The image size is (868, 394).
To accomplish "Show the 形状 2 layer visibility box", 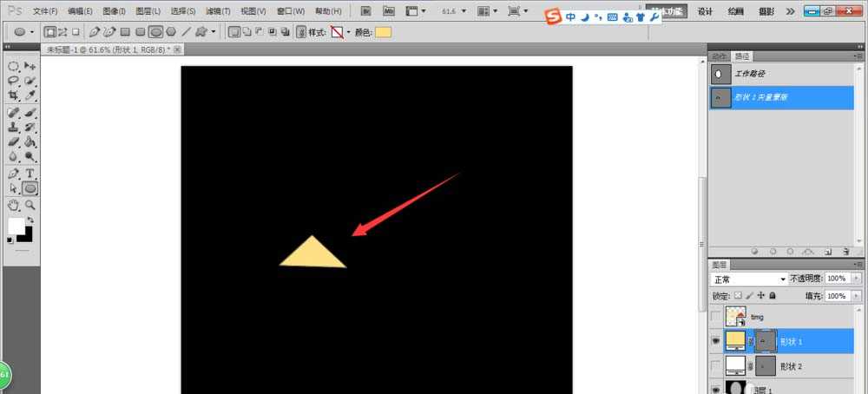I will pos(715,366).
